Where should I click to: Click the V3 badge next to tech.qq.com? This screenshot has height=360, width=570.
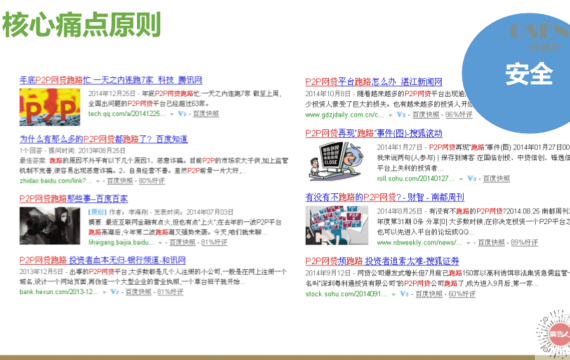click(182, 114)
